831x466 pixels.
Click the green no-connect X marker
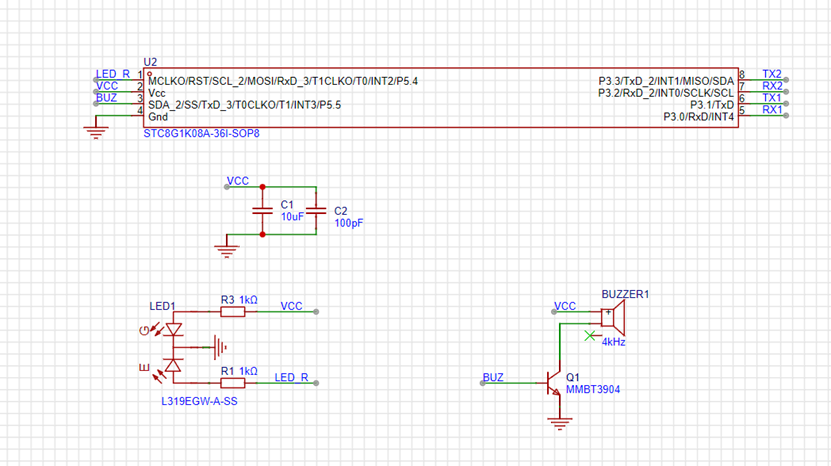coord(590,336)
